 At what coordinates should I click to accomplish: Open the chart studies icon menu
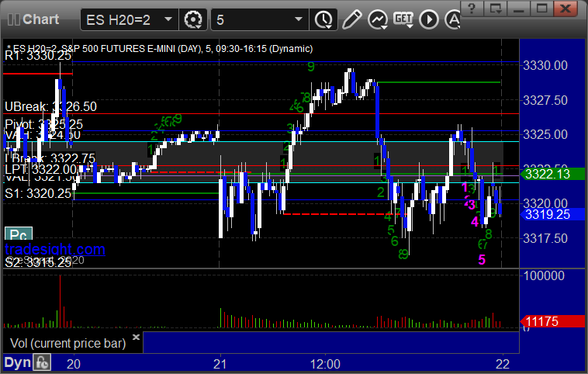click(x=378, y=19)
